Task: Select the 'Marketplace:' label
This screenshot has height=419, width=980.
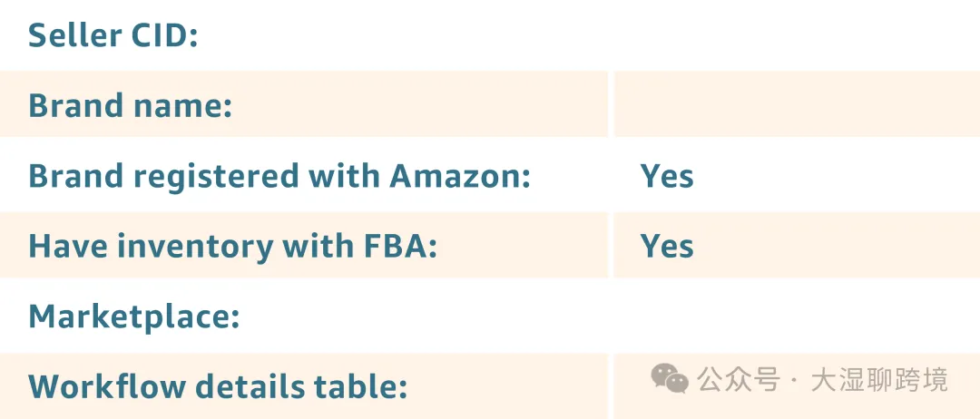Action: pyautogui.click(x=134, y=317)
